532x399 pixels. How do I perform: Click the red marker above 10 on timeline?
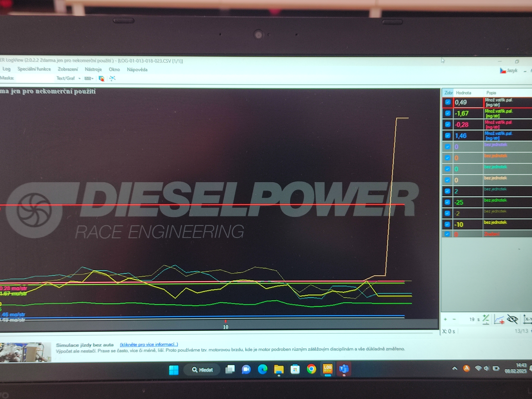(225, 321)
